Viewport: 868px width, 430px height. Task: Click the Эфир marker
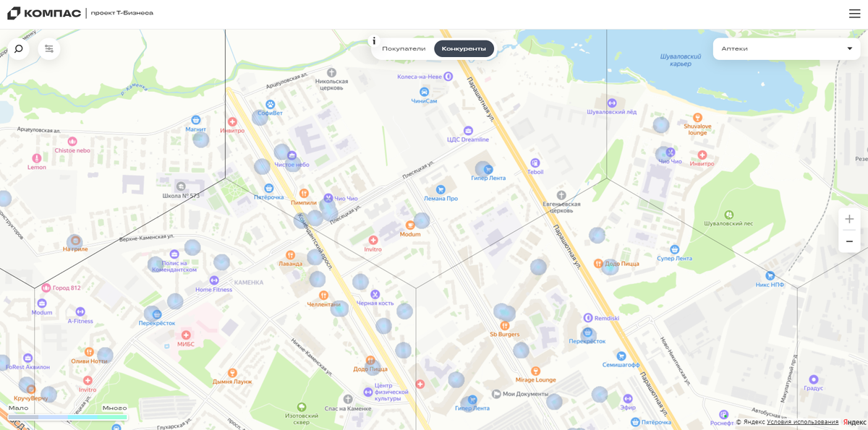pos(628,398)
